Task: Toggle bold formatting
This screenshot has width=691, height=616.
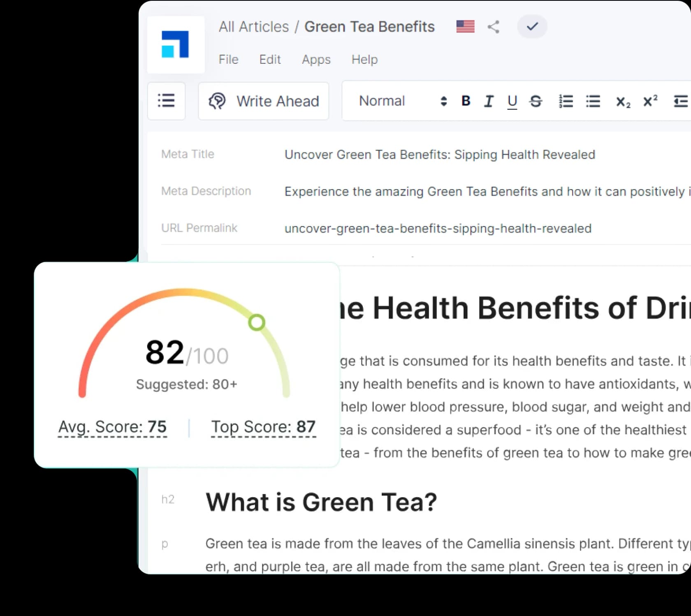Action: click(x=466, y=101)
